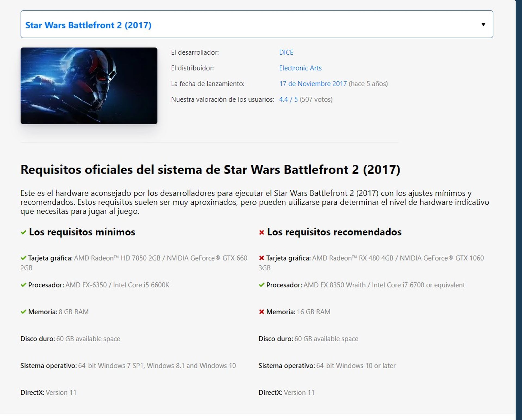Click DirectX Version 11 under minimum requirements
This screenshot has height=420, width=522.
pos(48,392)
